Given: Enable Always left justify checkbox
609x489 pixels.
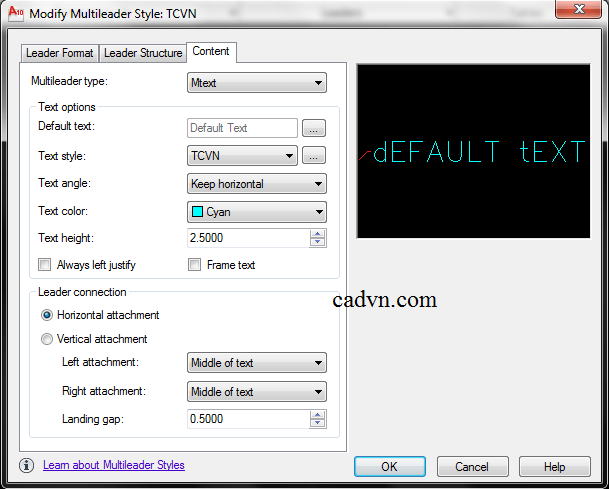Looking at the screenshot, I should pyautogui.click(x=44, y=265).
